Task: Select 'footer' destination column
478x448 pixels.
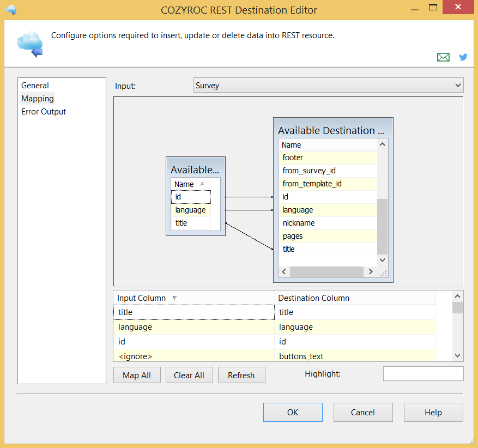Action: pyautogui.click(x=328, y=158)
